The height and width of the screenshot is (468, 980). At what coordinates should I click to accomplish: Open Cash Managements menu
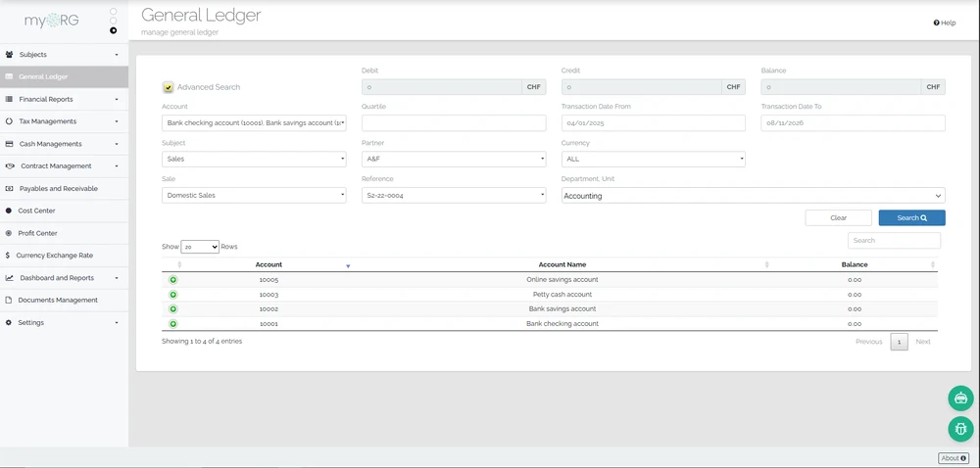click(x=64, y=144)
